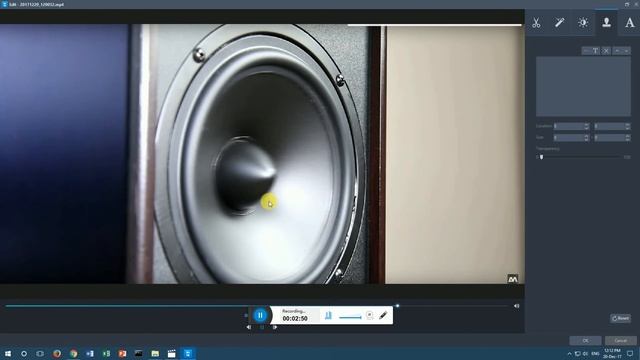The height and width of the screenshot is (360, 640).
Task: Step to the previous frame
Action: pos(249,327)
